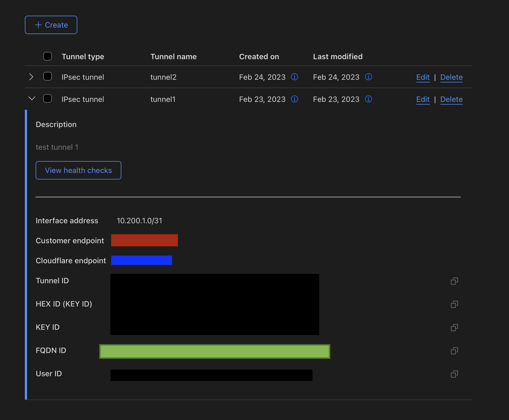Open the info tooltip beside tunnel2's last modified date

(368, 77)
